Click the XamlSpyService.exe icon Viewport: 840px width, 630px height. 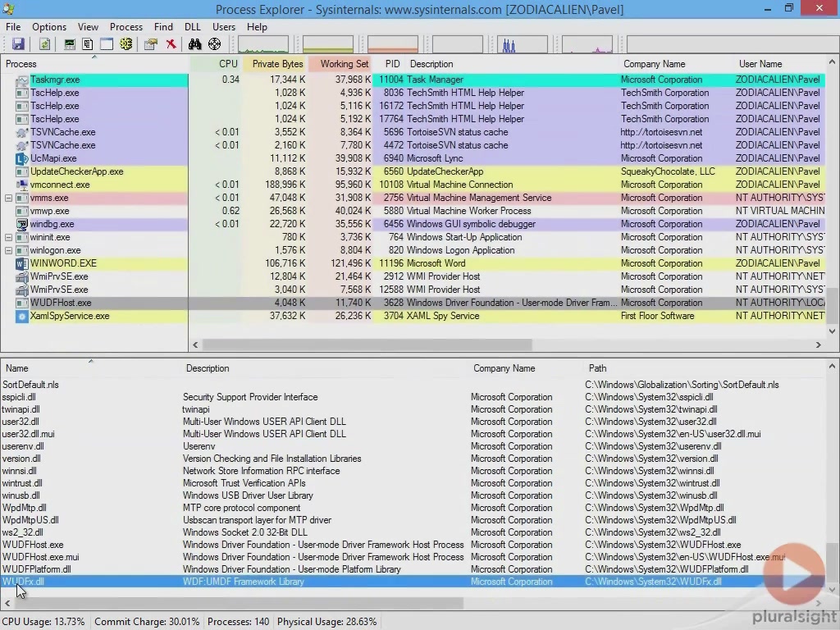pos(22,316)
